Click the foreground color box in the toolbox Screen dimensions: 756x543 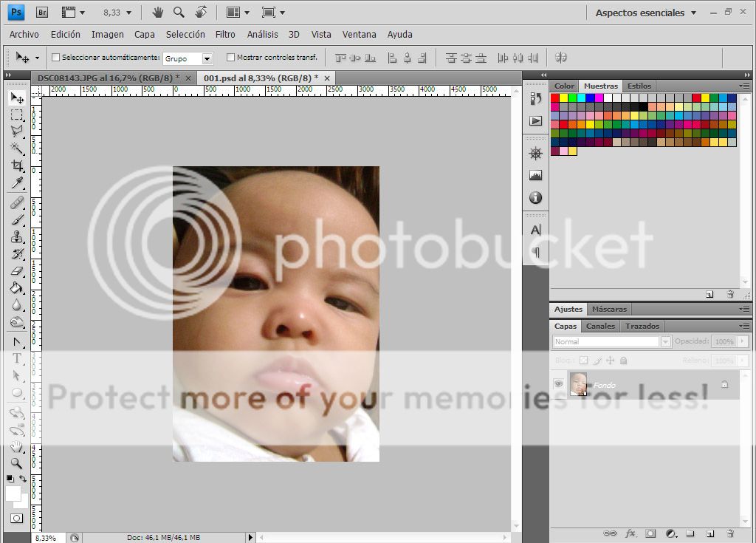(x=13, y=494)
